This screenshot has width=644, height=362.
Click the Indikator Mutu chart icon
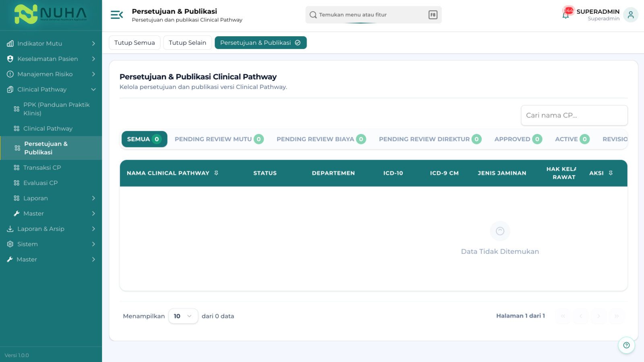coord(10,43)
